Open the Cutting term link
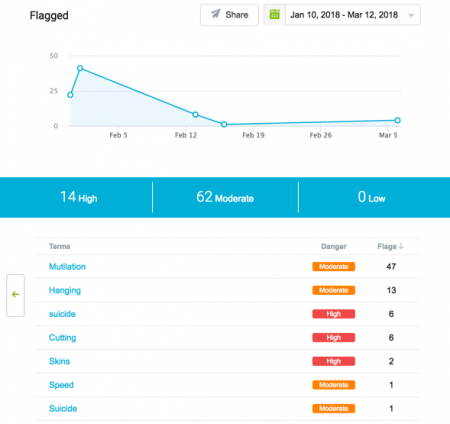 [63, 338]
